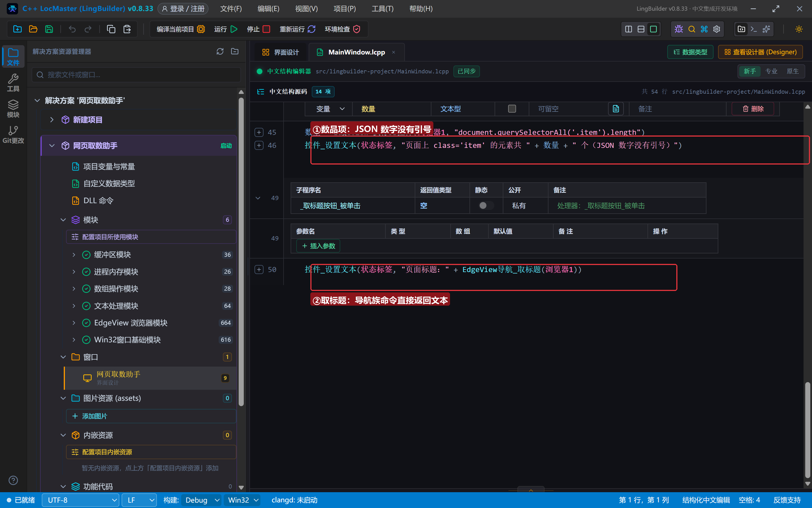The width and height of the screenshot is (812, 508).
Task: Collapse the 模块 tree section
Action: [x=63, y=220]
